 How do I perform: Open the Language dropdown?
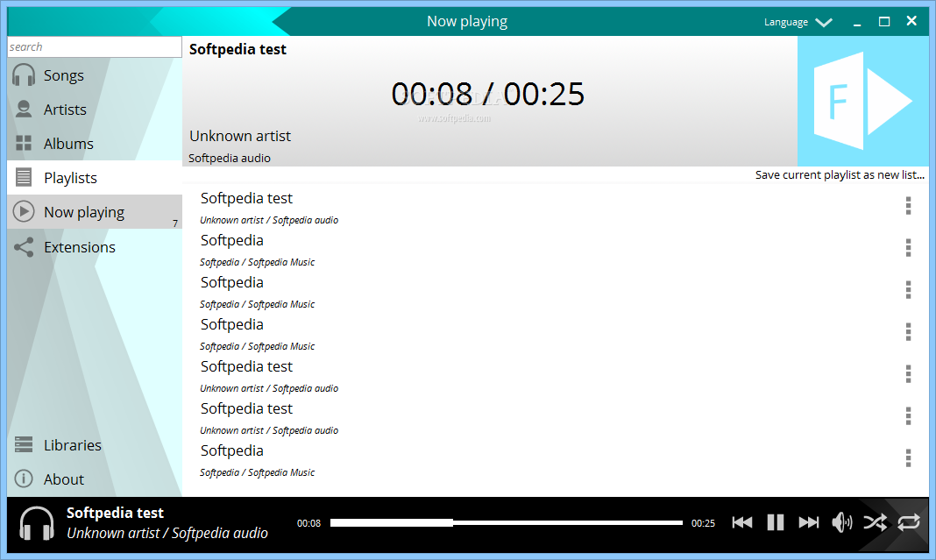point(798,22)
